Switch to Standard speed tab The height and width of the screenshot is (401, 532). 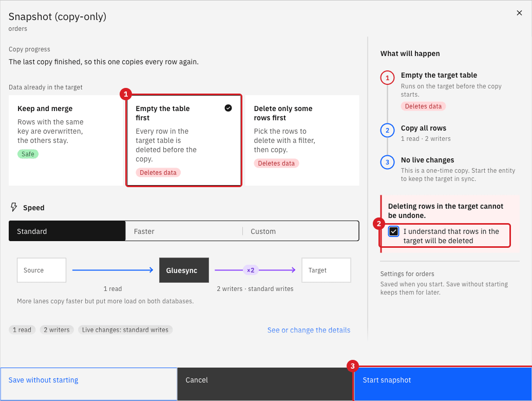click(x=67, y=231)
